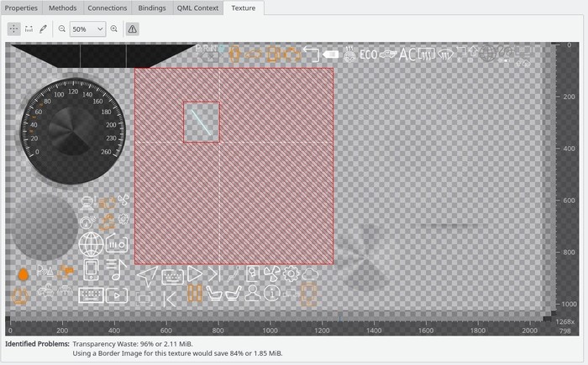Click the smartphone icon in the atlas
588x365 pixels.
[91, 269]
